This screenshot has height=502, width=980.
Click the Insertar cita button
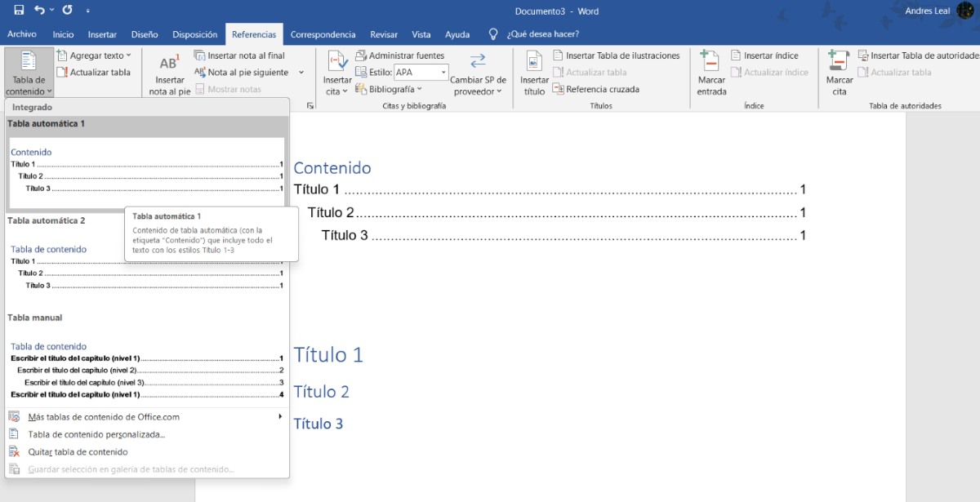pyautogui.click(x=337, y=73)
